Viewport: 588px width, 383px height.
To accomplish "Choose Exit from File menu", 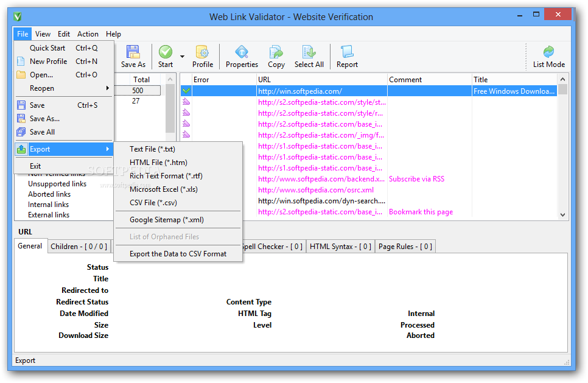I will [x=64, y=166].
